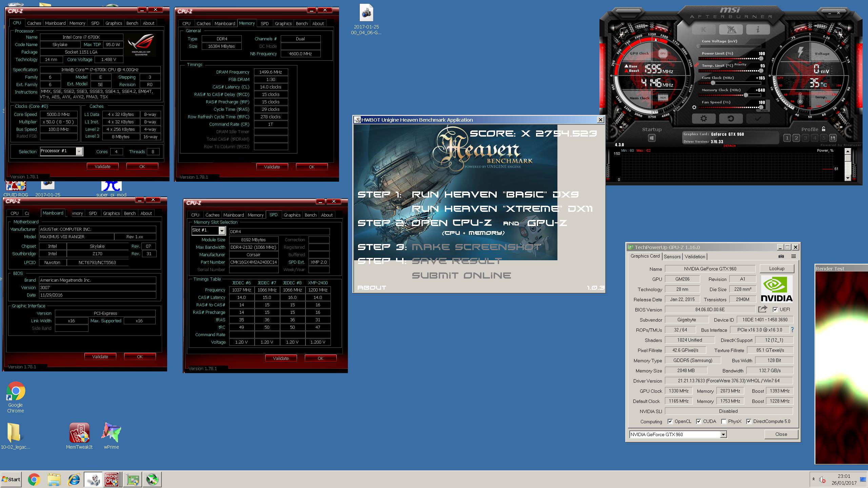The image size is (868, 488).
Task: Click the Render Test window
Action: tap(841, 364)
